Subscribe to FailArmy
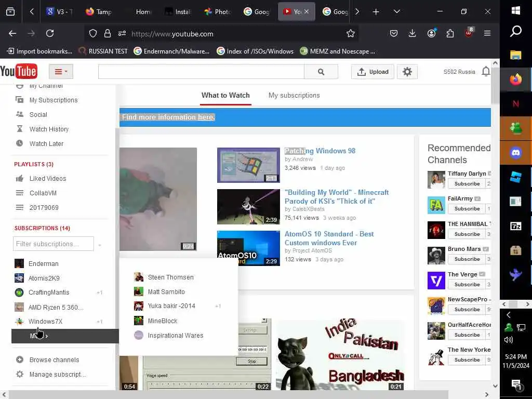Screen dimensions: 532x399 [467, 209]
